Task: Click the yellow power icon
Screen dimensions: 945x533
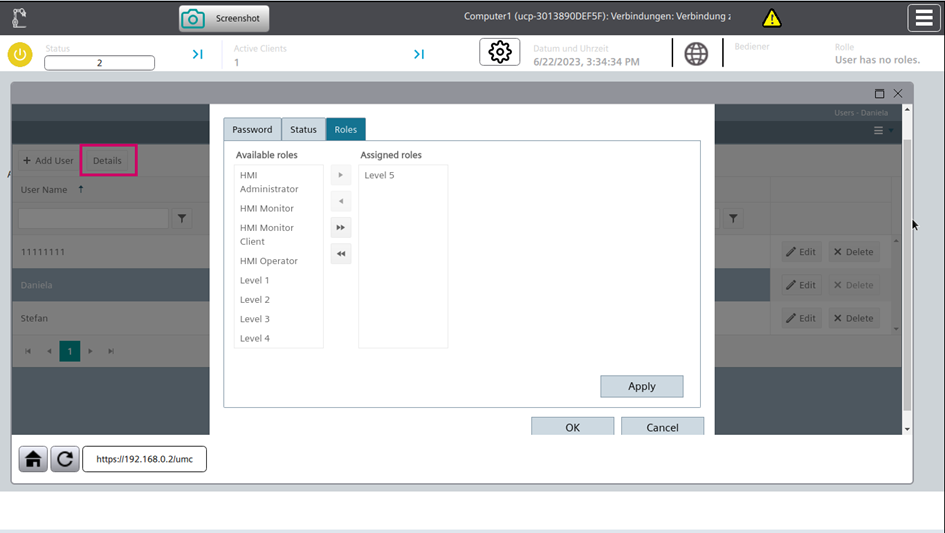Action: coord(20,55)
